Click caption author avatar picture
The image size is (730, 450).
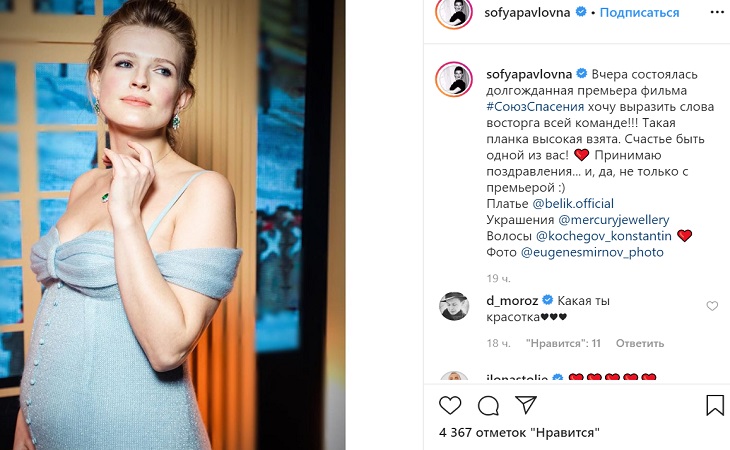[x=453, y=80]
